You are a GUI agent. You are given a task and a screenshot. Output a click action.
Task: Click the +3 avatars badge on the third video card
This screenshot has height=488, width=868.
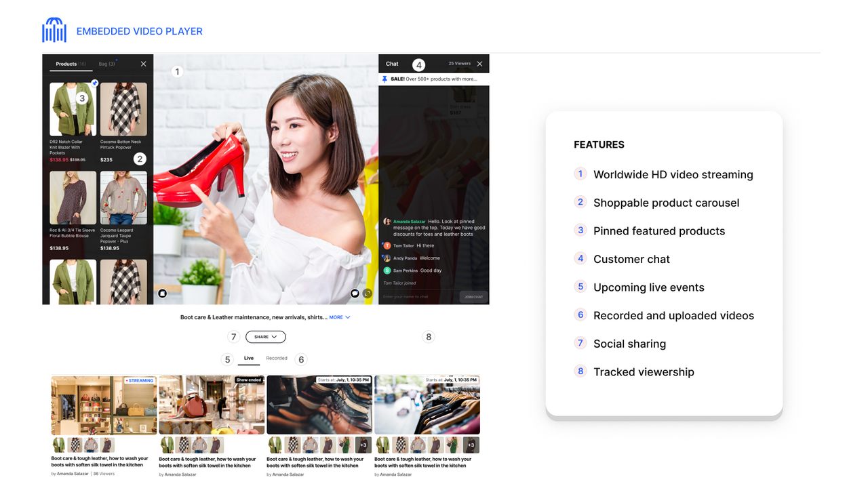click(x=363, y=445)
